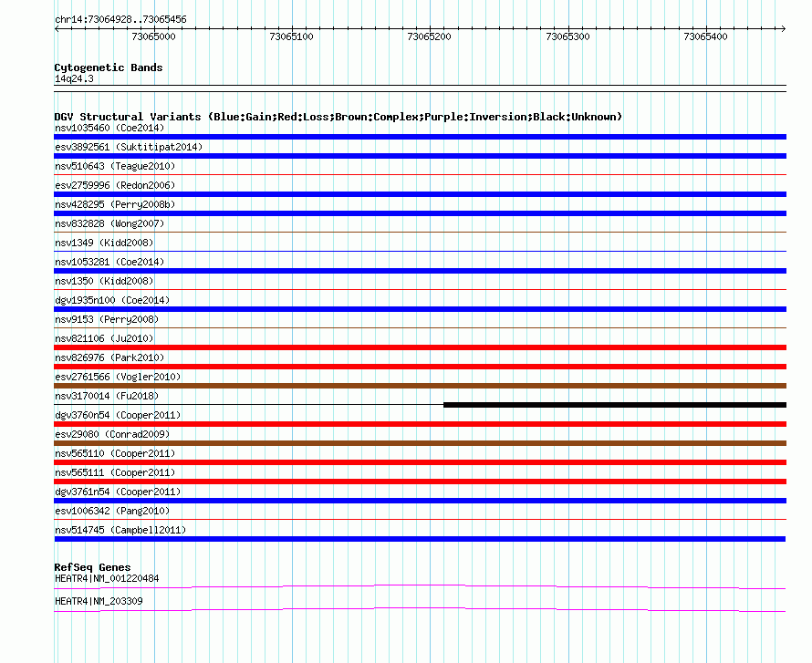812x663 pixels.
Task: Click ruler position 73065100
Action: [x=292, y=36]
